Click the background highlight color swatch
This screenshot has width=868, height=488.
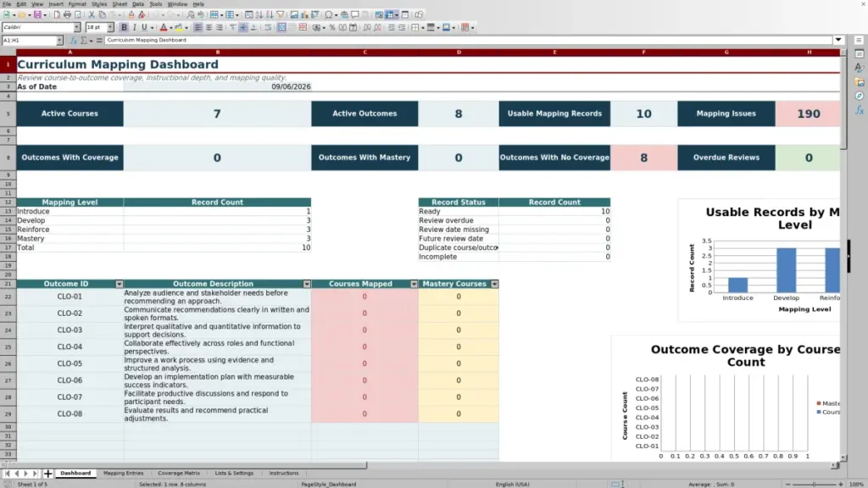pos(178,28)
